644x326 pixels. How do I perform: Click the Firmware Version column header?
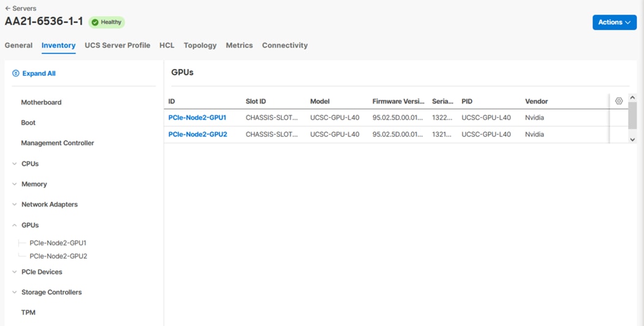(399, 101)
